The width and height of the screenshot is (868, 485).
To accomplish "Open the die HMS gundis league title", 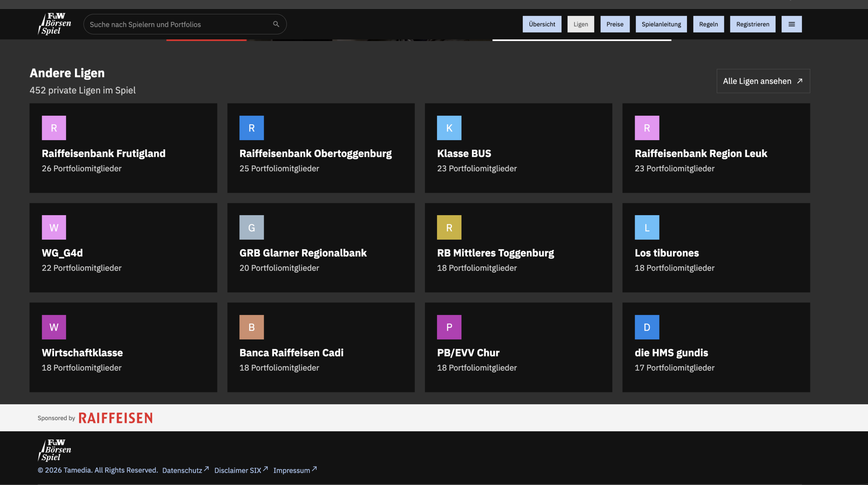I will click(671, 353).
